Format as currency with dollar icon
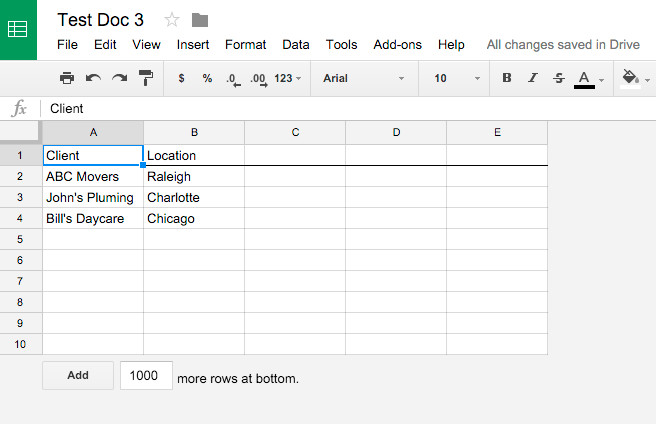 (x=181, y=78)
